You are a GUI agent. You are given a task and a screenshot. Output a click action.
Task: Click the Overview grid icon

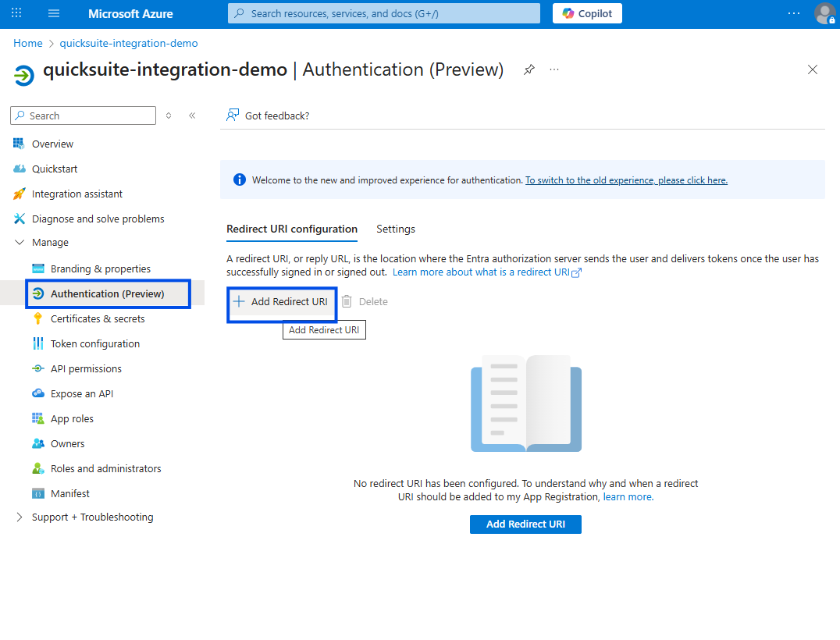[19, 144]
